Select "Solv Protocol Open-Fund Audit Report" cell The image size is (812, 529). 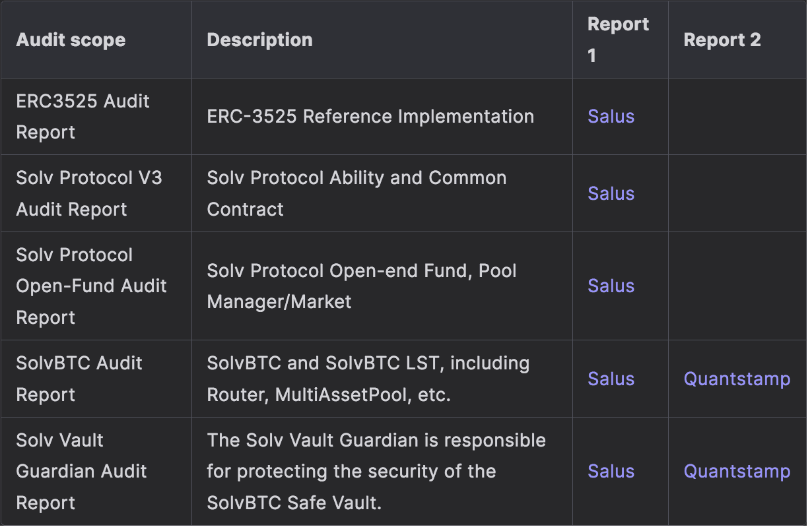coord(91,286)
